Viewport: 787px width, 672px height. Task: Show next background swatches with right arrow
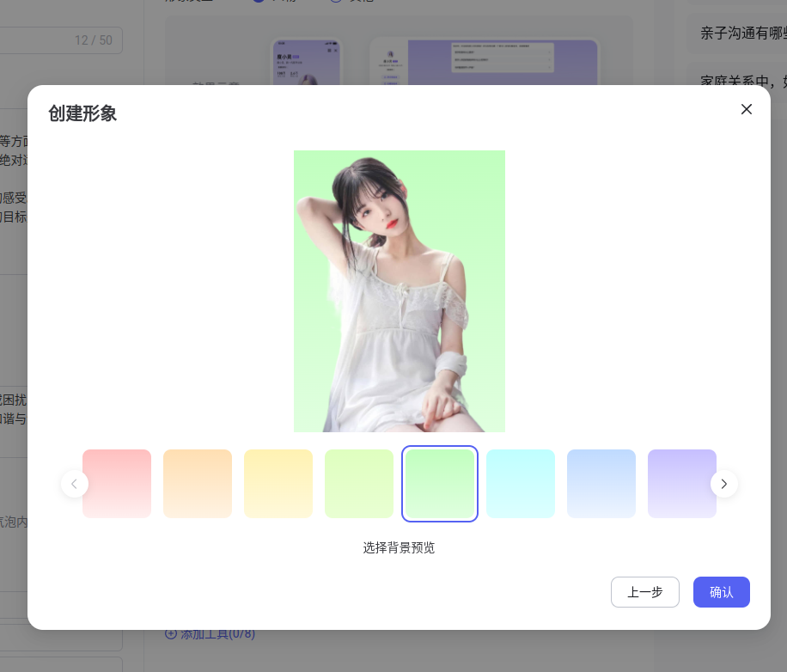(x=723, y=484)
